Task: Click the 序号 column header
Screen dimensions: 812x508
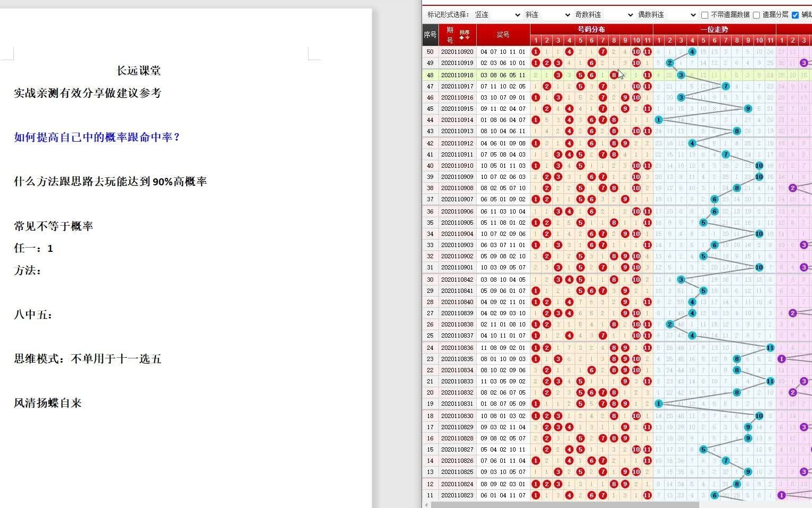Action: point(430,35)
